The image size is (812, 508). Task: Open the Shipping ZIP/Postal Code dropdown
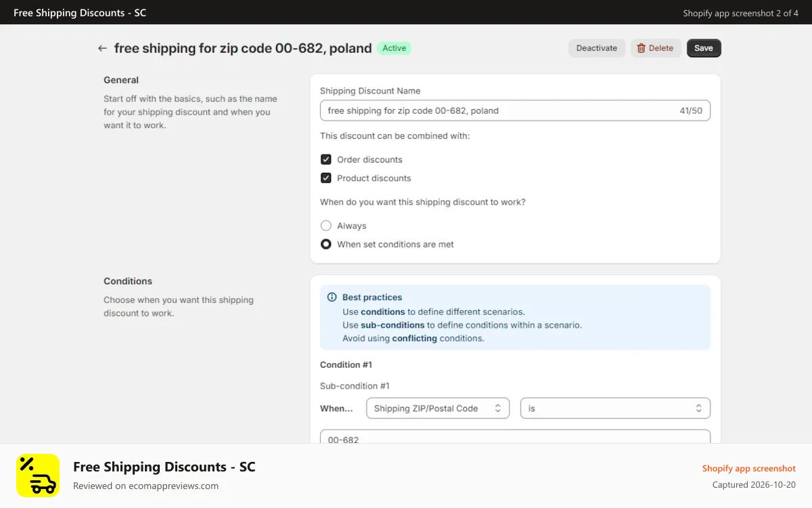(x=438, y=408)
